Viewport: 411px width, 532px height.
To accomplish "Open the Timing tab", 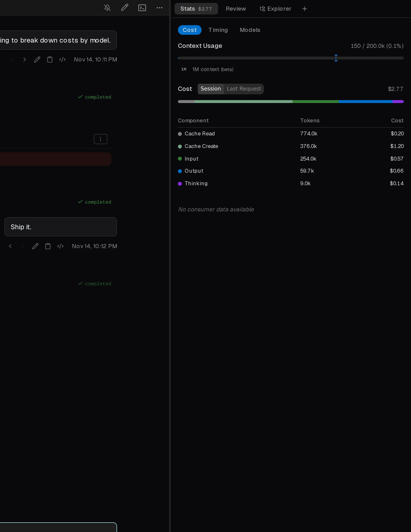I will [x=218, y=30].
